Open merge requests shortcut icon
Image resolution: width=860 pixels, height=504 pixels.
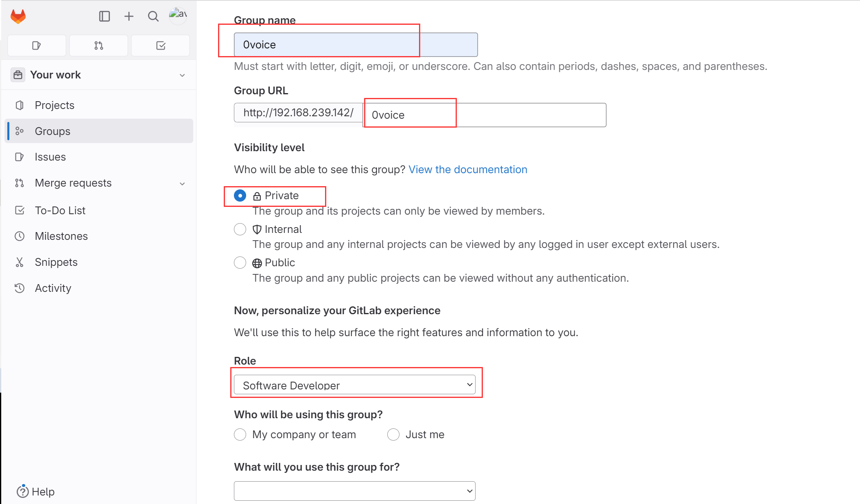pyautogui.click(x=98, y=46)
